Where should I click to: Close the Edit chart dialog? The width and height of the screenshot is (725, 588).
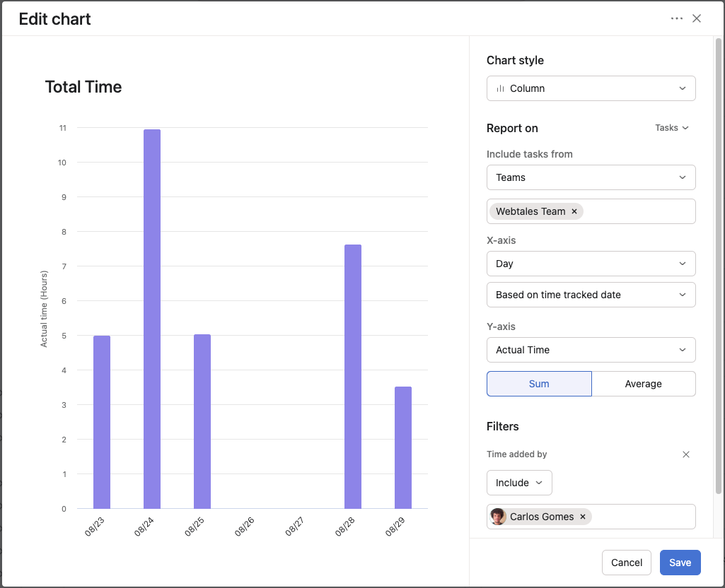(x=697, y=18)
